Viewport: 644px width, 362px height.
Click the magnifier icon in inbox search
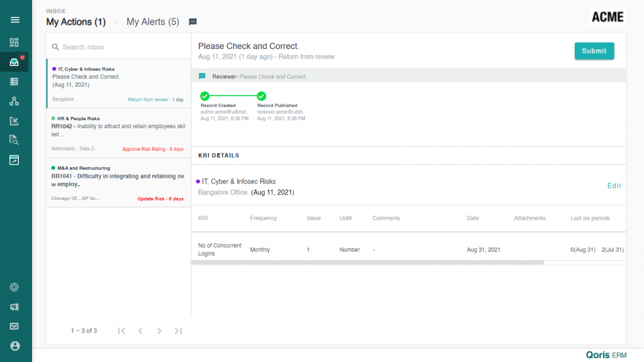pos(55,47)
